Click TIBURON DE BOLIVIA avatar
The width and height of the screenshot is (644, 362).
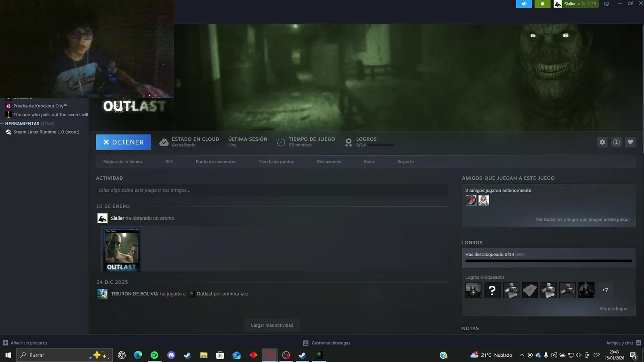pos(102,294)
